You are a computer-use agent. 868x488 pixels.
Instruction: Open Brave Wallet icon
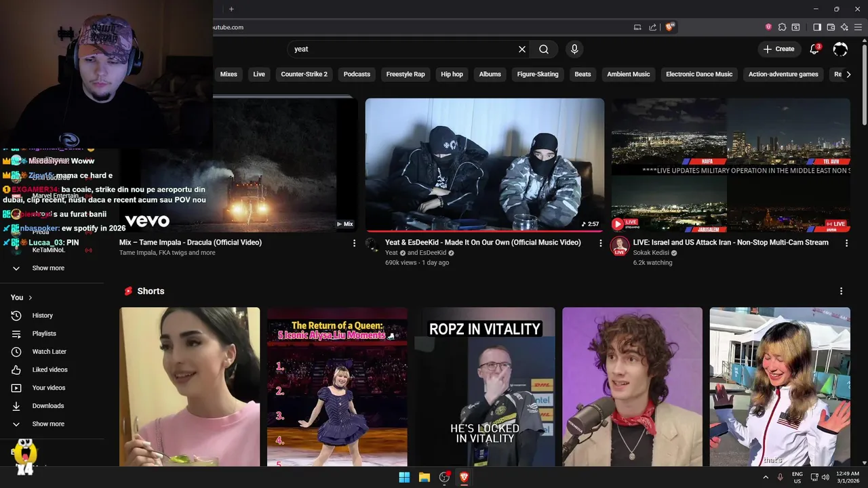click(x=831, y=27)
